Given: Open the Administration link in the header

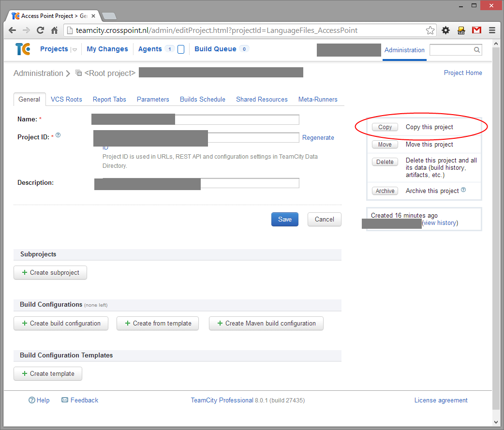Looking at the screenshot, I should point(404,50).
